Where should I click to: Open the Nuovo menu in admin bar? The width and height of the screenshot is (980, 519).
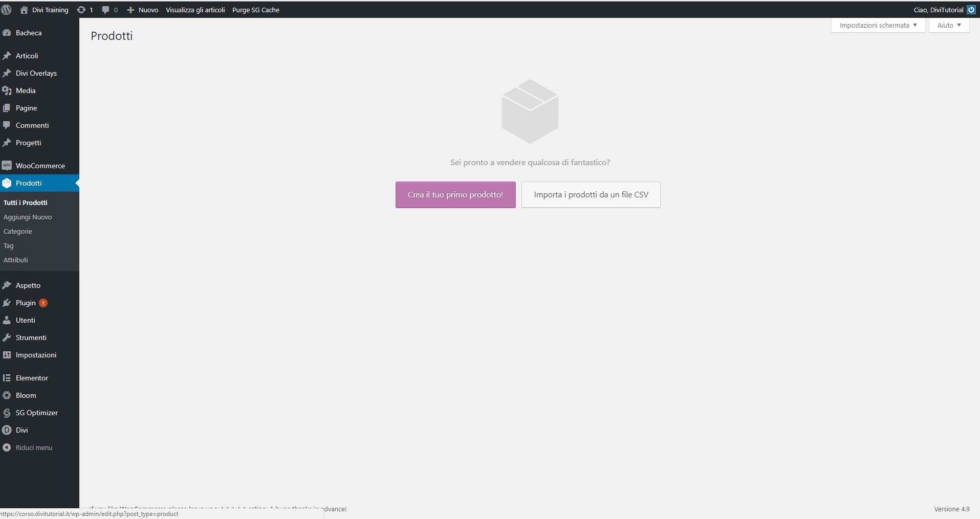tap(143, 10)
